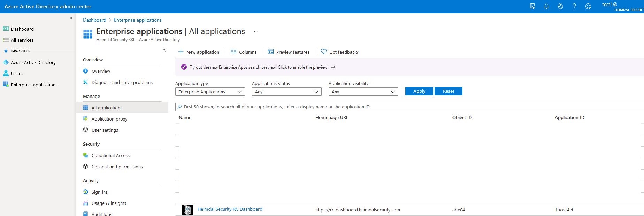Viewport: 644px width, 216px height.
Task: Click the Usage & insights icon
Action: (86, 203)
